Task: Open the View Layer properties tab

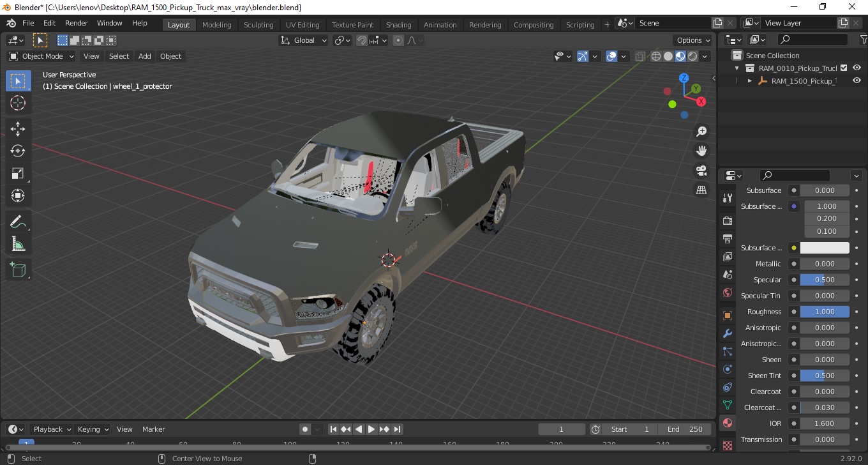Action: pyautogui.click(x=728, y=257)
